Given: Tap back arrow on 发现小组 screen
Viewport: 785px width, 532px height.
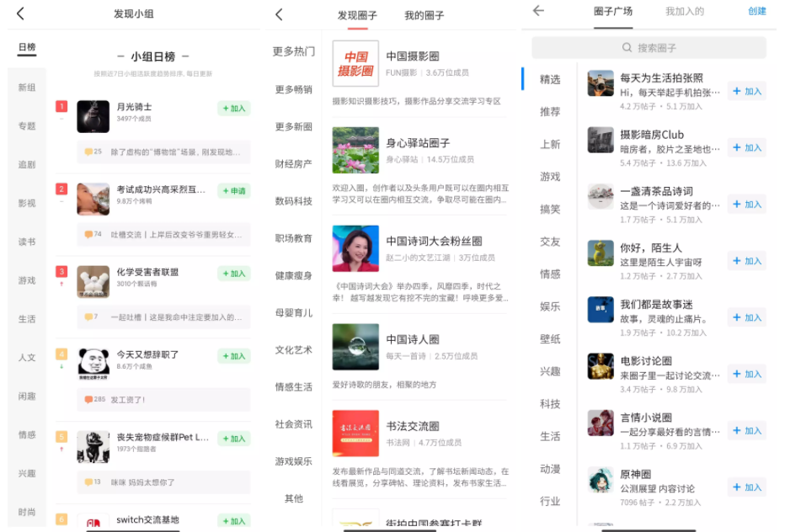Looking at the screenshot, I should point(20,13).
